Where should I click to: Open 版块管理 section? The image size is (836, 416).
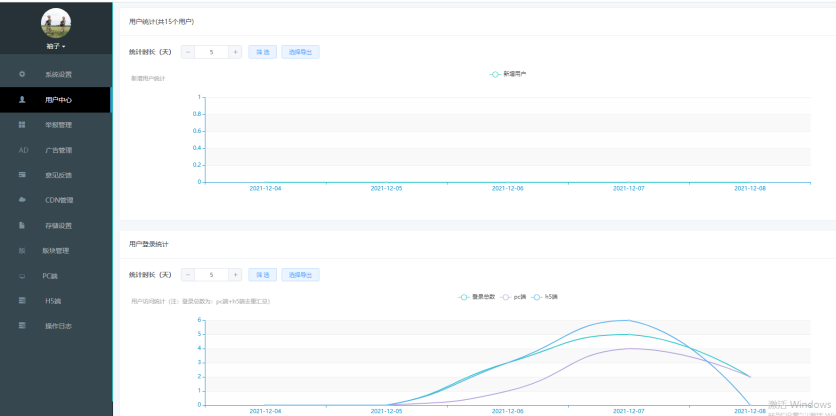point(56,251)
